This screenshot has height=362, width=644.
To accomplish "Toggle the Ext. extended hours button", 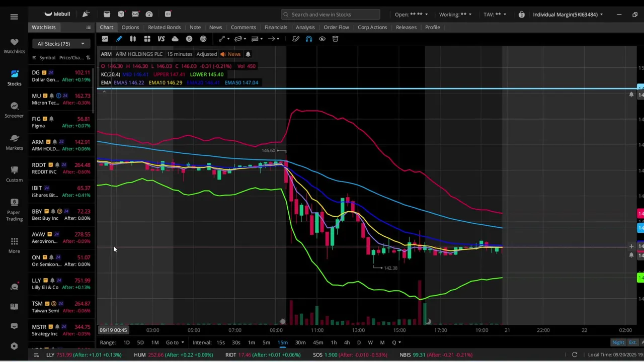I will [632, 342].
